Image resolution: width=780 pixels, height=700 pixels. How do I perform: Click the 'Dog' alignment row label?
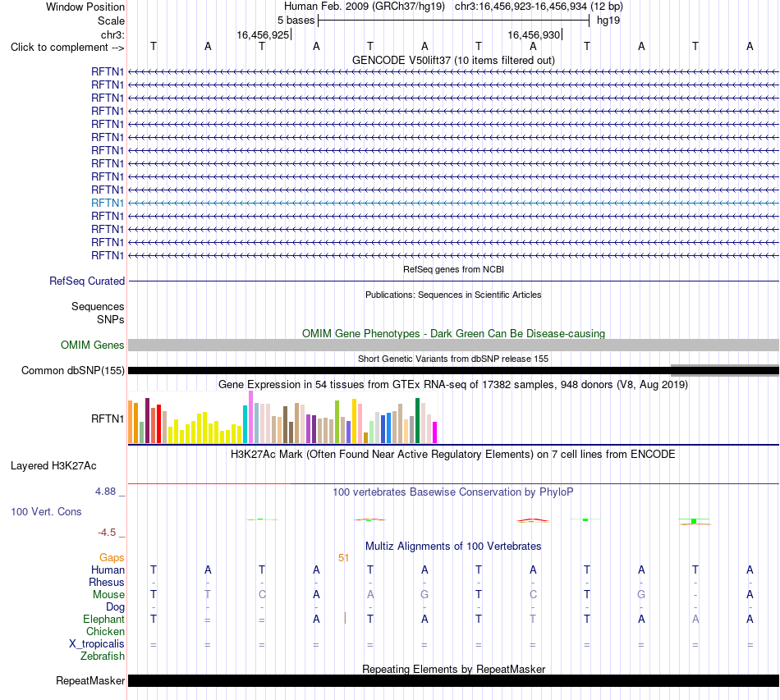pyautogui.click(x=115, y=607)
